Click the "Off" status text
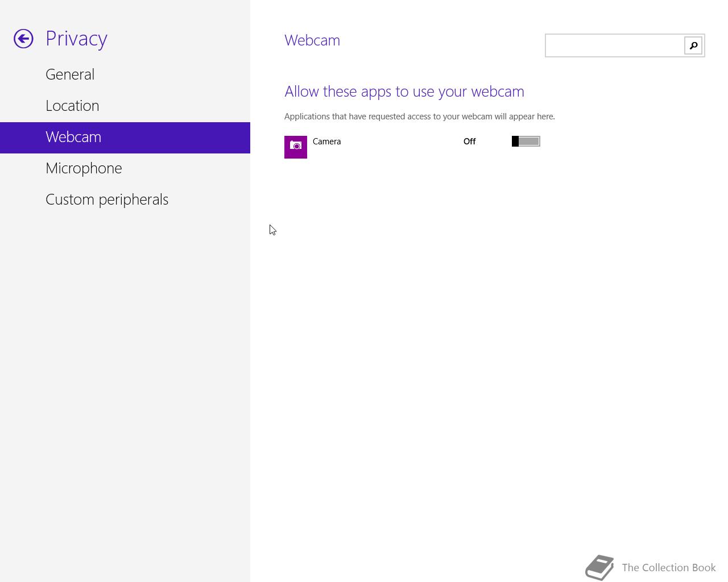Screen dimensions: 728x582 tap(470, 142)
